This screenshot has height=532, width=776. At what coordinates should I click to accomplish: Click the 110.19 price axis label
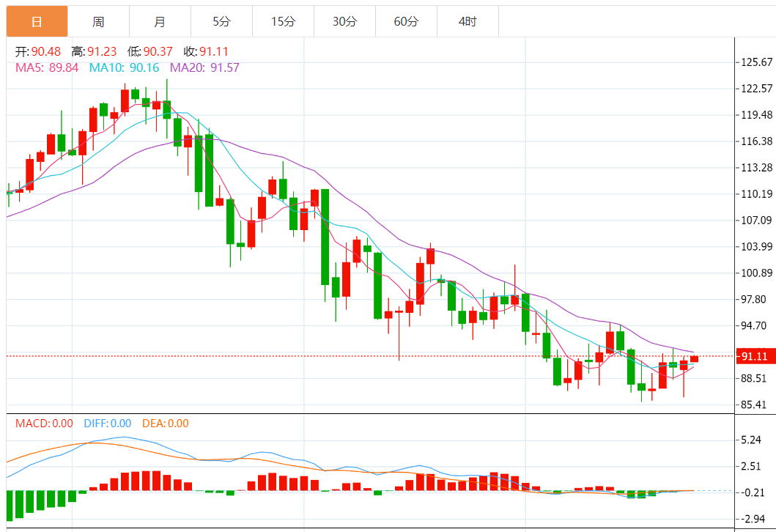757,194
